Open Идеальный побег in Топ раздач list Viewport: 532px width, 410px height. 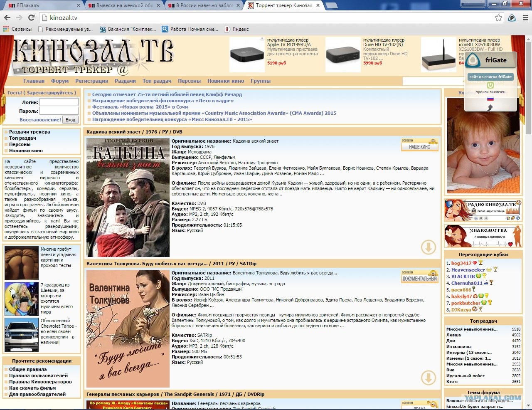coord(465,375)
